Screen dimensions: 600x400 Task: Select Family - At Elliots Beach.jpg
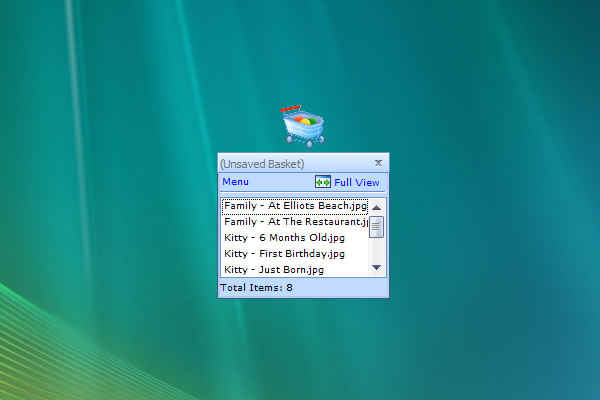point(295,206)
